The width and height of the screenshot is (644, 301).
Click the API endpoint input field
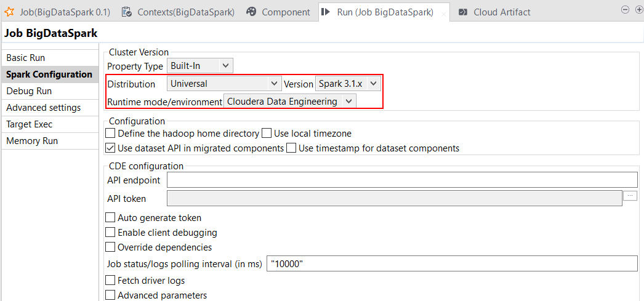click(x=401, y=180)
